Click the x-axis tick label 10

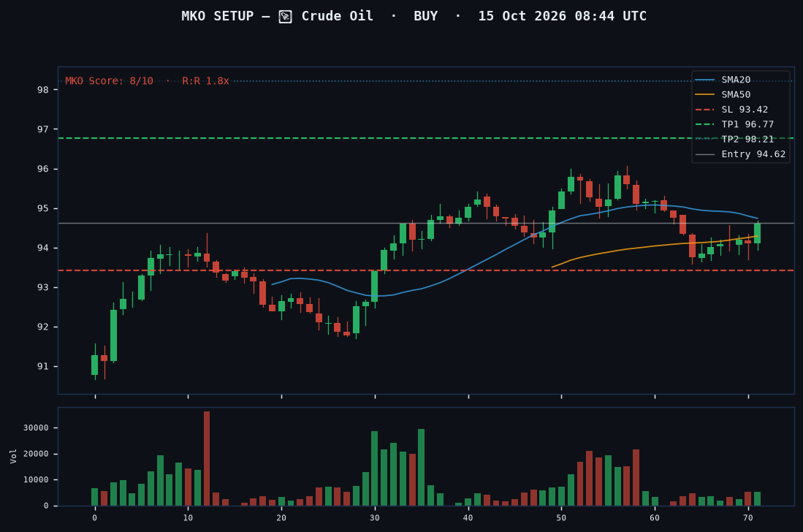[x=188, y=517]
